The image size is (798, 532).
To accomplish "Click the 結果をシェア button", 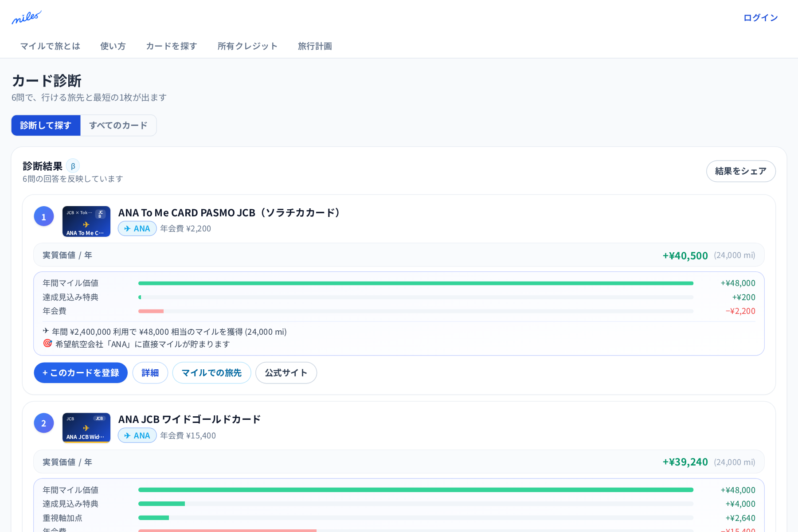I will pos(741,171).
